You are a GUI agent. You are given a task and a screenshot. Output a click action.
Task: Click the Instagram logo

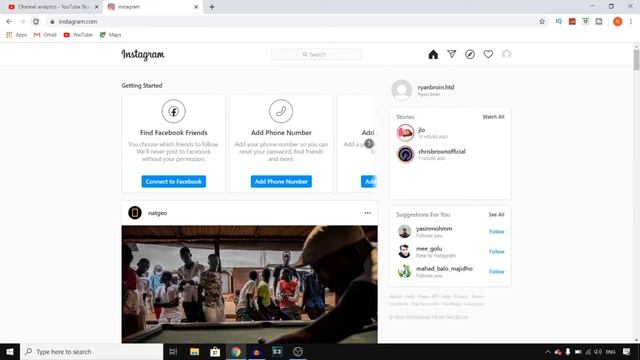[143, 55]
